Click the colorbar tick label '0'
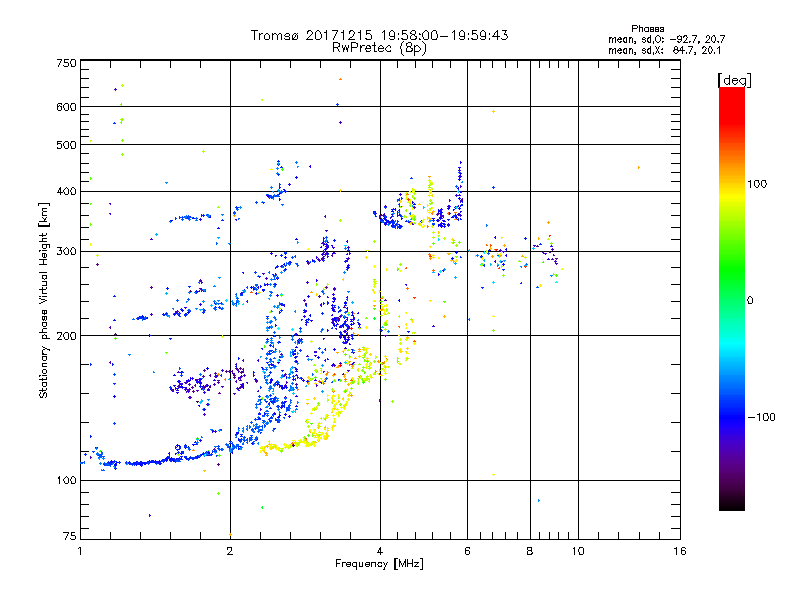Viewport: 800px width, 600px height. tap(749, 301)
